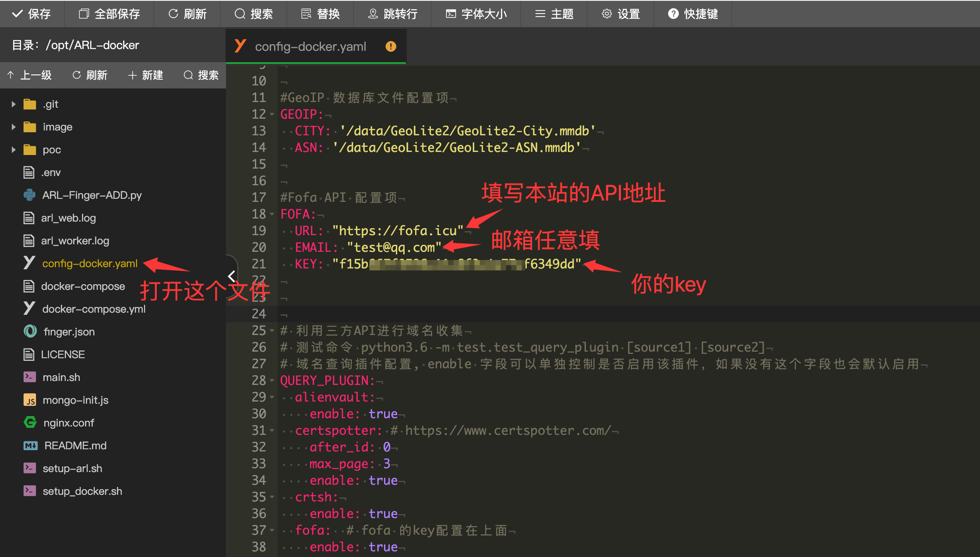Open the 设置 settings gear
The image size is (980, 557).
[x=621, y=14]
